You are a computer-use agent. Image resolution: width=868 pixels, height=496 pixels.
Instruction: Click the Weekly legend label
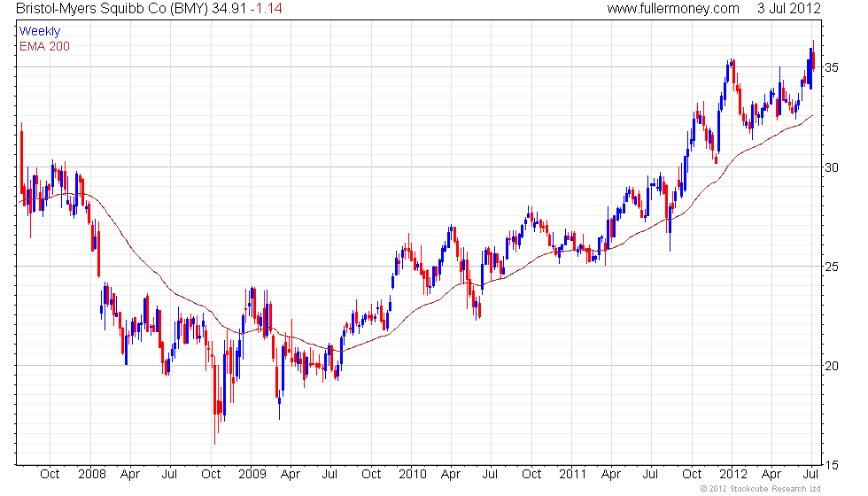point(40,32)
